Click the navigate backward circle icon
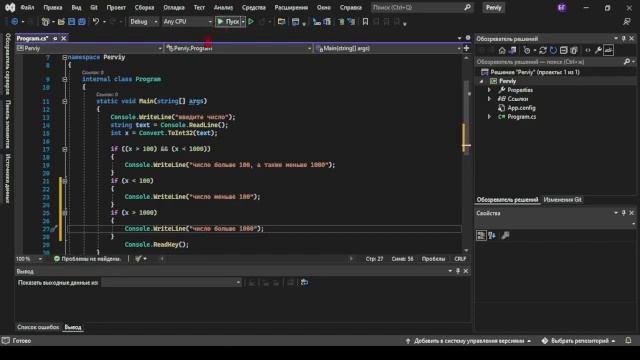The width and height of the screenshot is (640, 360). (14, 22)
